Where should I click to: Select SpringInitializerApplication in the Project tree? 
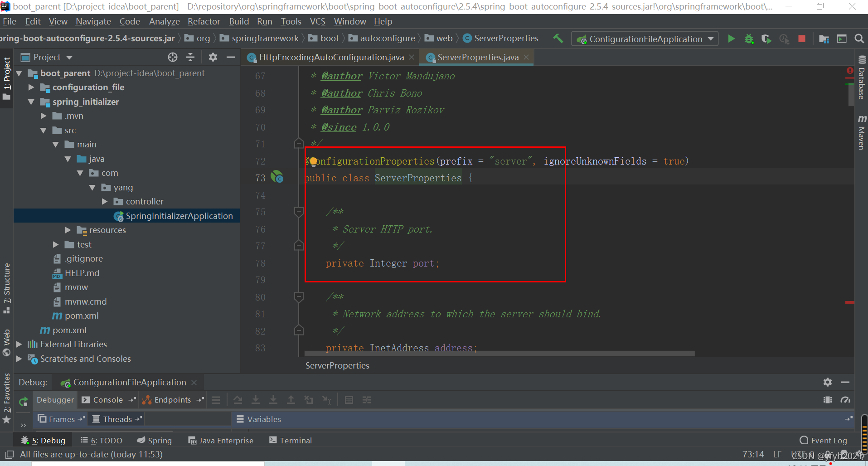pyautogui.click(x=179, y=215)
